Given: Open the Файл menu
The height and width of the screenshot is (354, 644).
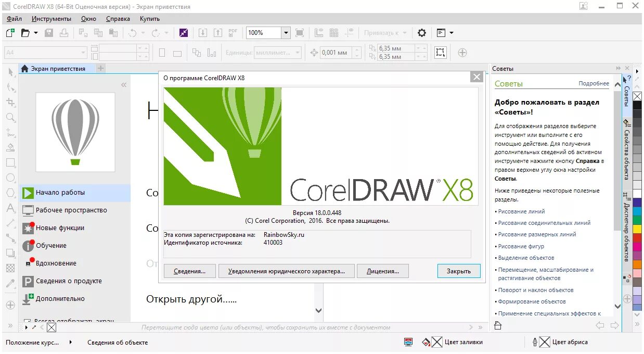Looking at the screenshot, I should tap(15, 19).
